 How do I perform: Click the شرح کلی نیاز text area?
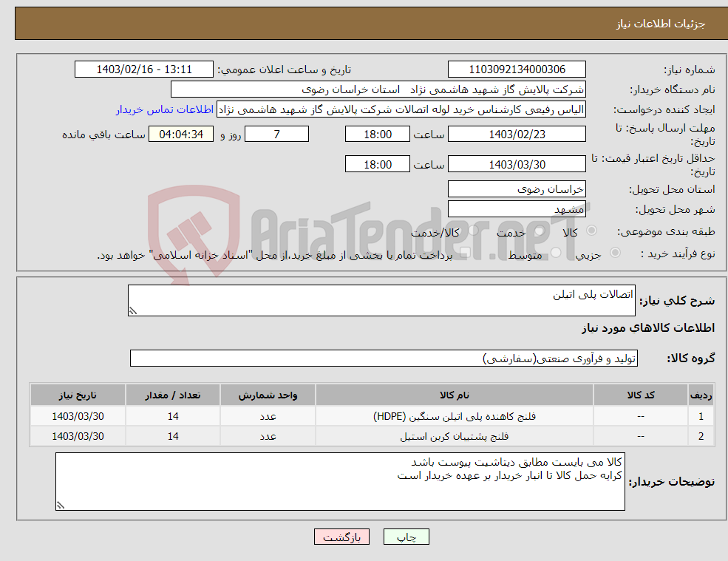click(x=381, y=301)
